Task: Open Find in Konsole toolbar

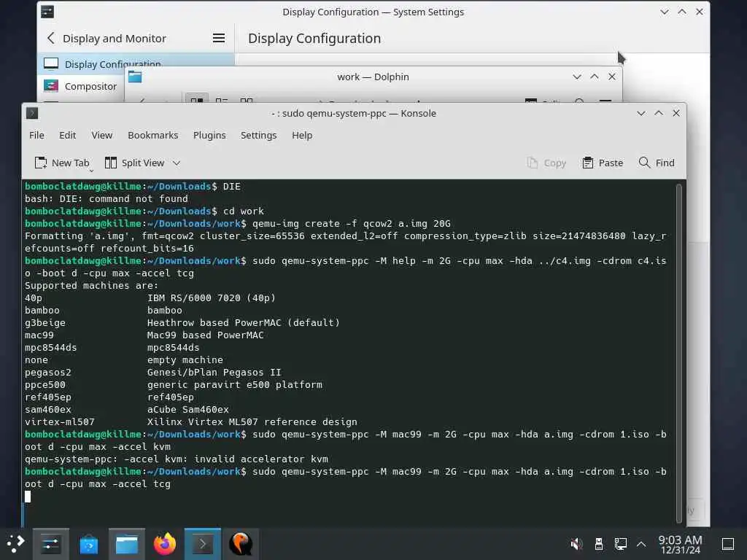Action: click(657, 163)
